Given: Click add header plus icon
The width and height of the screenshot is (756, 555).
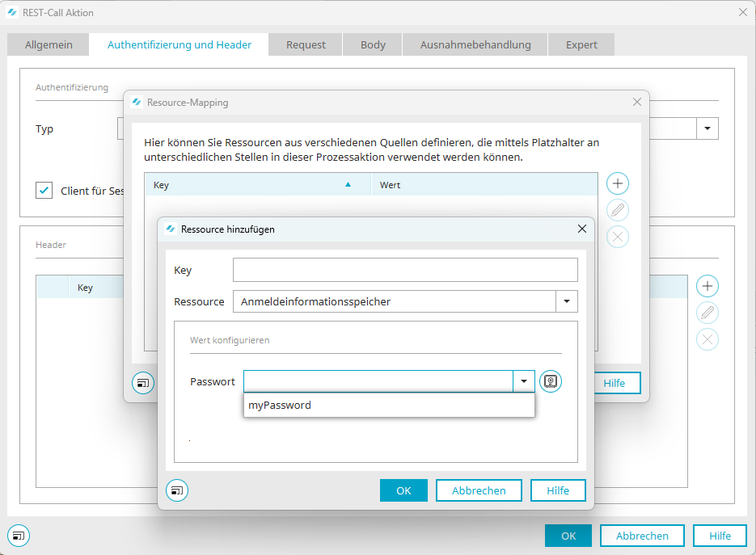Looking at the screenshot, I should coord(707,286).
